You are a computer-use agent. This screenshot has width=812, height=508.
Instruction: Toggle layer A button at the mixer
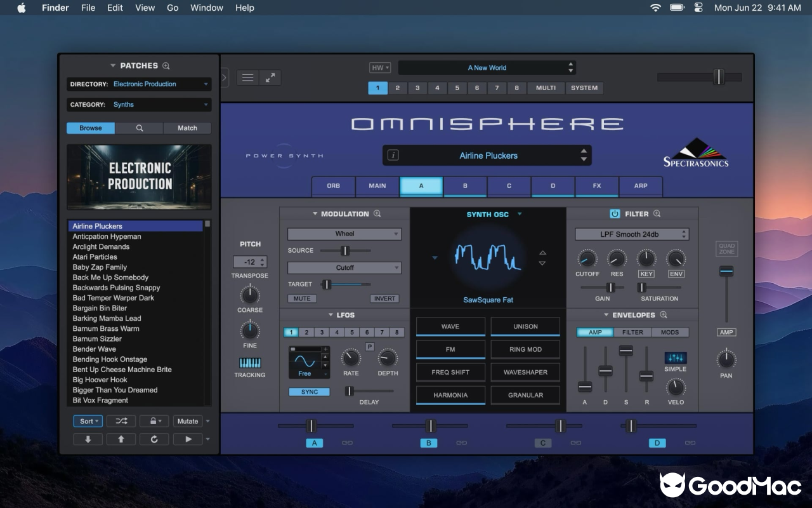[315, 443]
